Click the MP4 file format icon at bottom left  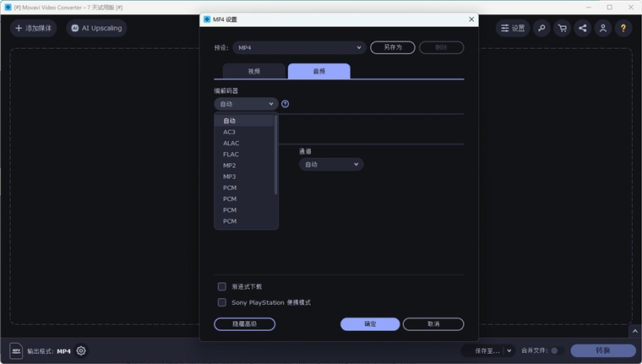click(x=16, y=350)
